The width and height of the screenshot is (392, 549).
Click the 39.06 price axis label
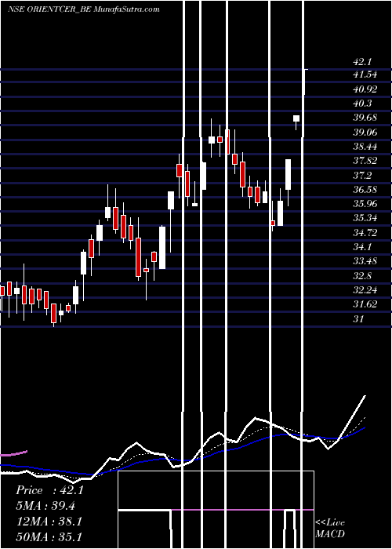365,133
